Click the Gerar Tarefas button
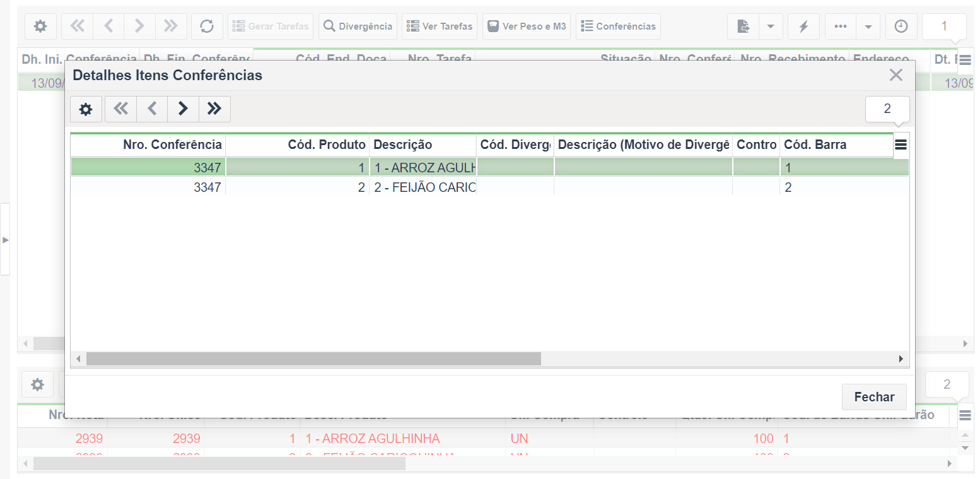This screenshot has height=479, width=980. [271, 27]
